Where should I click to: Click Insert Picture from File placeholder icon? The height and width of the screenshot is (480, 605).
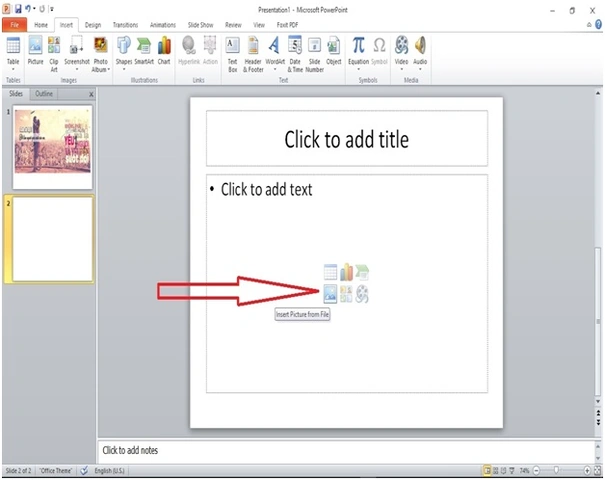click(x=330, y=294)
